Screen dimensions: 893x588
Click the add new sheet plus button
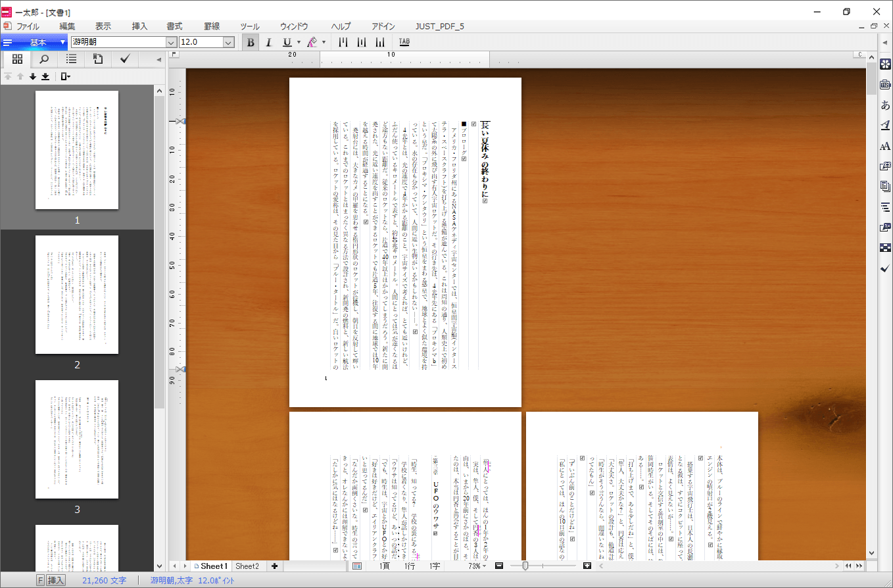274,566
